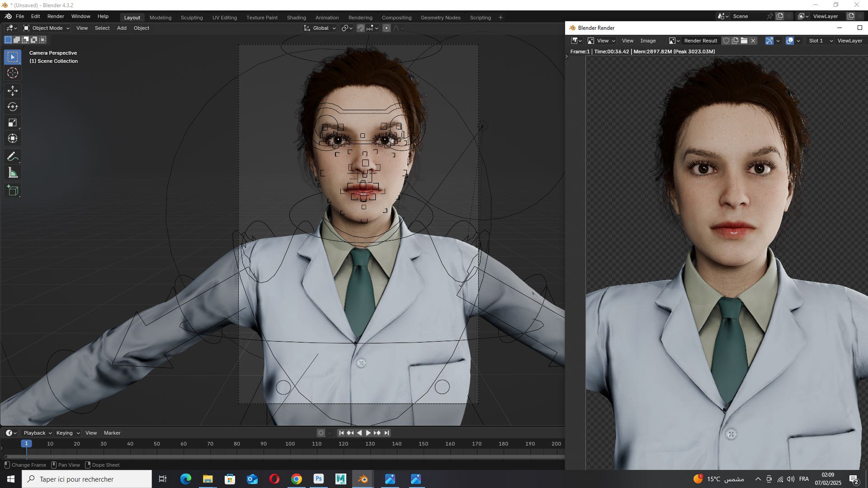Click the fake user shield icon for Render Result

(x=726, y=41)
